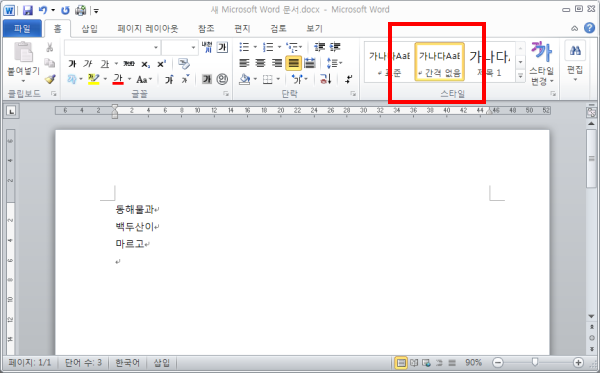Image resolution: width=600 pixels, height=373 pixels.
Task: Click the decrease indent icon
Action: coord(319,47)
